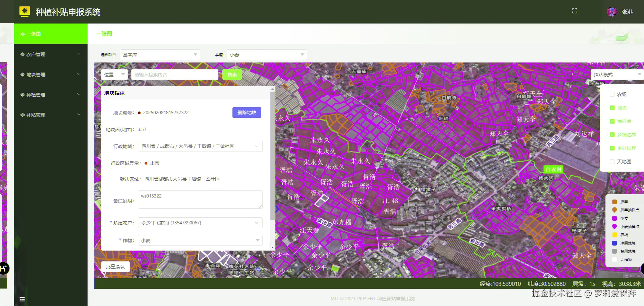644x306 pixels.
Task: Click the 无作物 white legend swatch
Action: tap(614, 260)
